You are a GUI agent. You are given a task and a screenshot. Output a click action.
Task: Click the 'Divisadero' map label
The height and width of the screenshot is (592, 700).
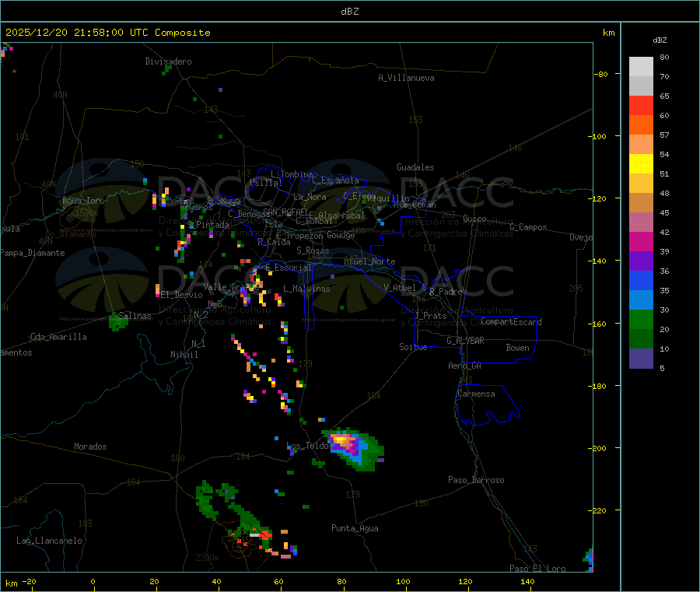click(x=168, y=61)
